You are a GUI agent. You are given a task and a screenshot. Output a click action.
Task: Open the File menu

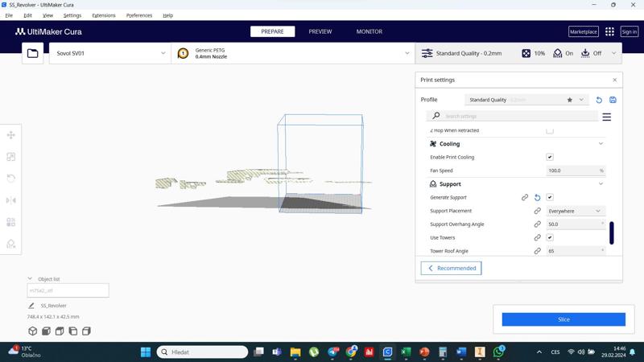[9, 15]
